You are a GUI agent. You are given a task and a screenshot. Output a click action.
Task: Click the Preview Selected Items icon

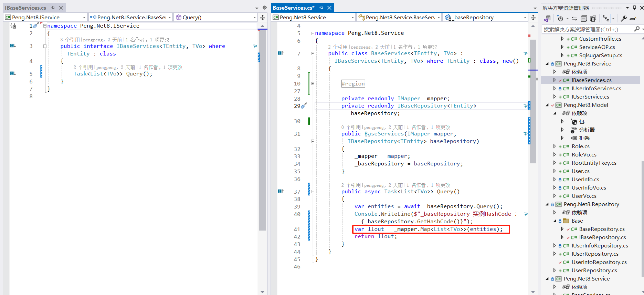[633, 19]
